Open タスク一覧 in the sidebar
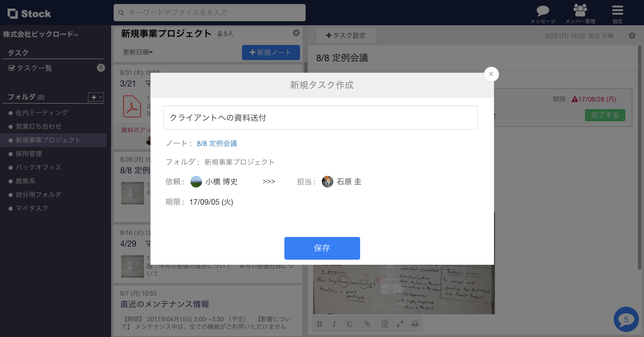 click(34, 68)
